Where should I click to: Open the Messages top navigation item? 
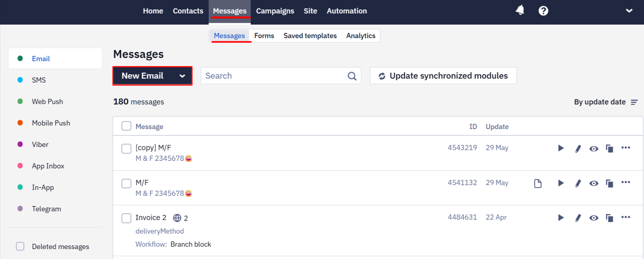(230, 11)
